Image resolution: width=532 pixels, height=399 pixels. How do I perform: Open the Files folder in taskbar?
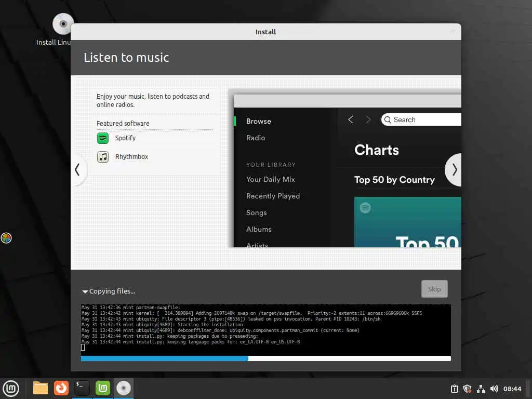click(x=41, y=388)
